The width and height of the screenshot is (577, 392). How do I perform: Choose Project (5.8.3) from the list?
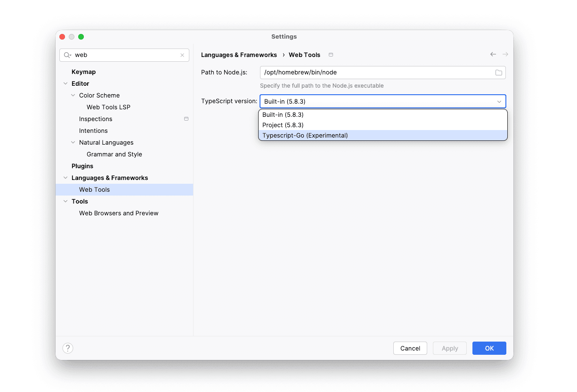pos(283,125)
